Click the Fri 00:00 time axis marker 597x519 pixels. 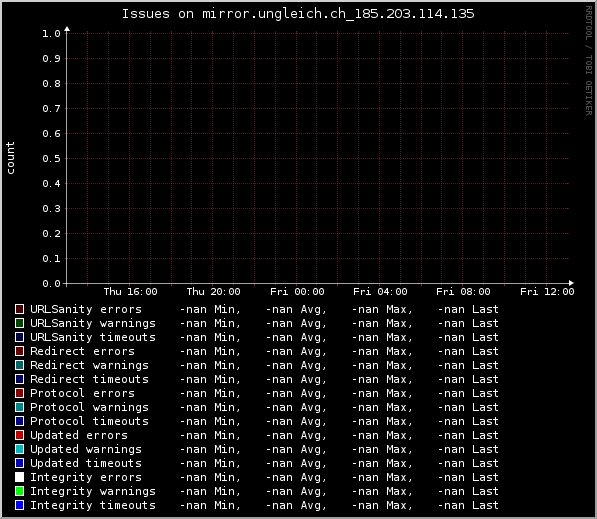click(297, 292)
